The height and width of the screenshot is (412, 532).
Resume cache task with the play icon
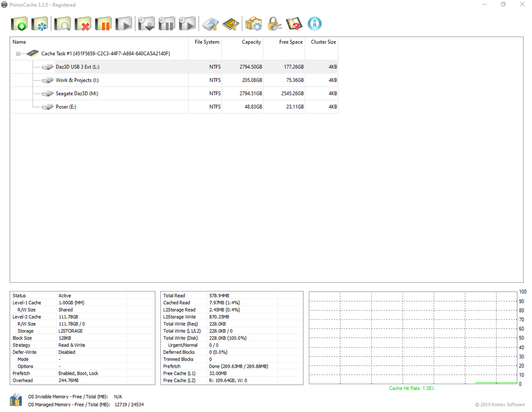124,24
